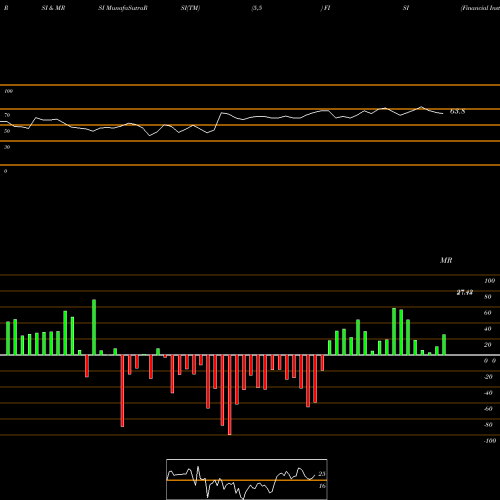Click the 50 level label on the RSI axis

coord(7,131)
